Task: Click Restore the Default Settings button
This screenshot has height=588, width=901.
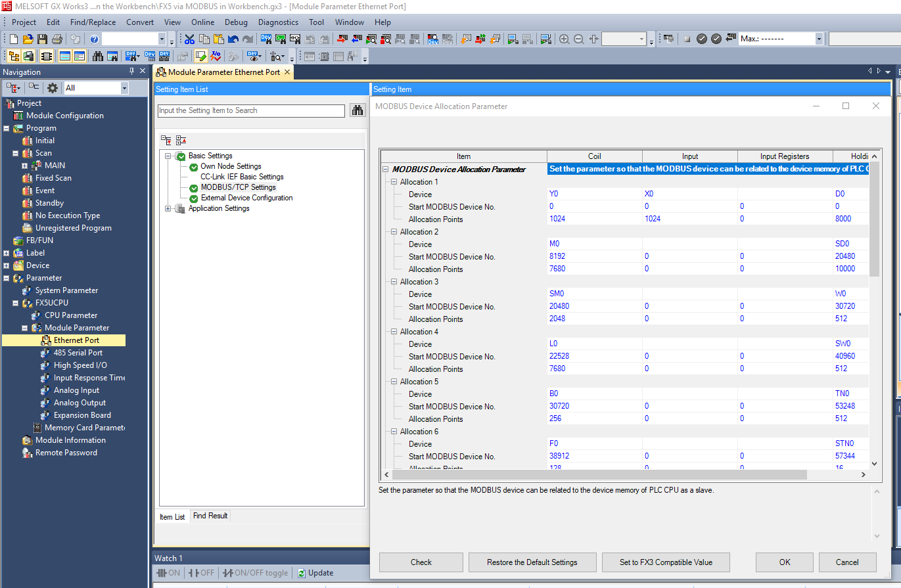Action: pyautogui.click(x=532, y=562)
